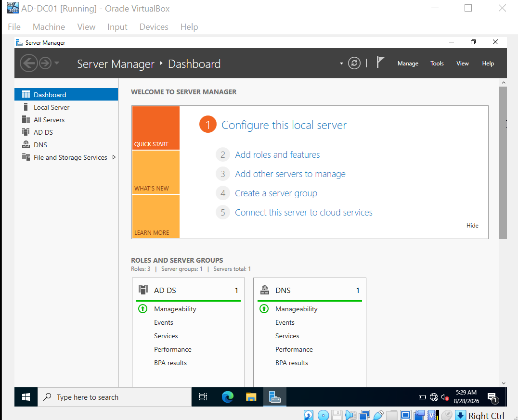Click the Forward navigation arrow
The image size is (518, 420).
tap(45, 63)
